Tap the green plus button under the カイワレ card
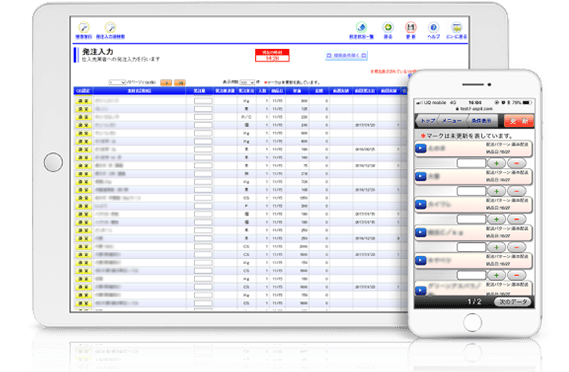The width and height of the screenshot is (569, 372). tap(496, 219)
